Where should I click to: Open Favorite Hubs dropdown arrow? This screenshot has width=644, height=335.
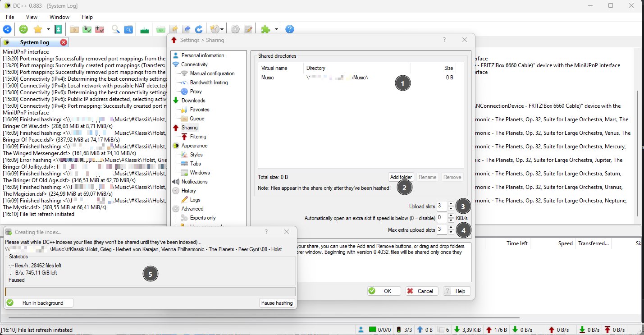pos(48,29)
